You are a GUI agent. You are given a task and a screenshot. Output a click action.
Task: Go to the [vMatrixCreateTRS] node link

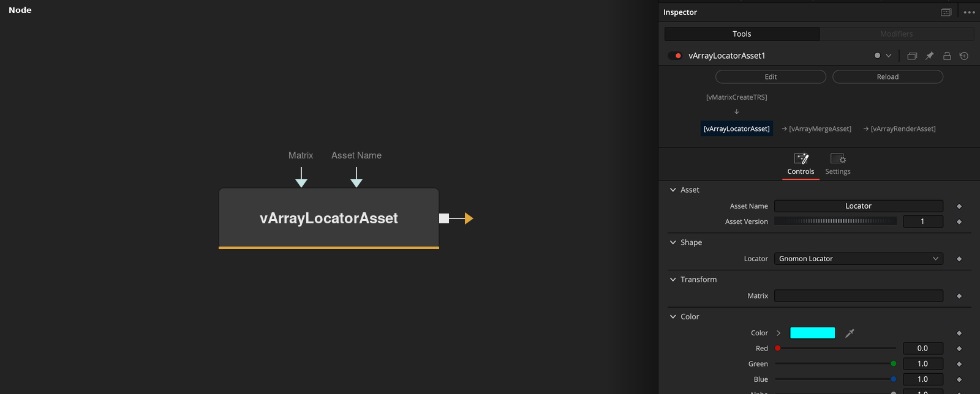click(736, 97)
